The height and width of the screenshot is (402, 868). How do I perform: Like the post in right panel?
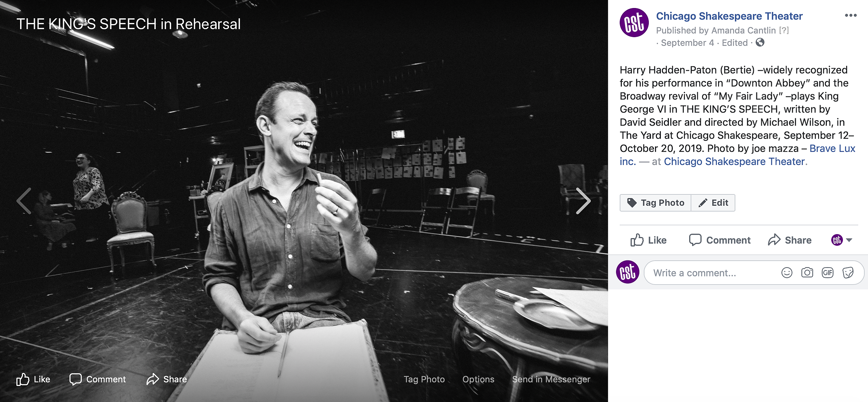point(648,240)
